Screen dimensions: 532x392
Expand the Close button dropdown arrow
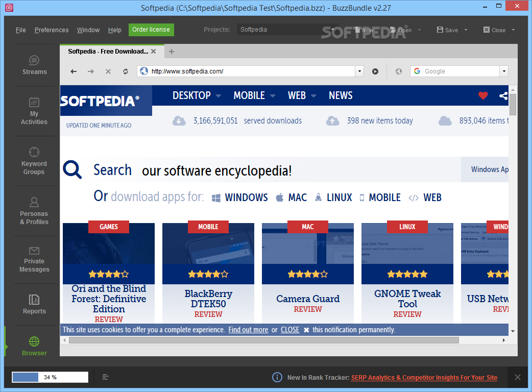click(x=513, y=30)
